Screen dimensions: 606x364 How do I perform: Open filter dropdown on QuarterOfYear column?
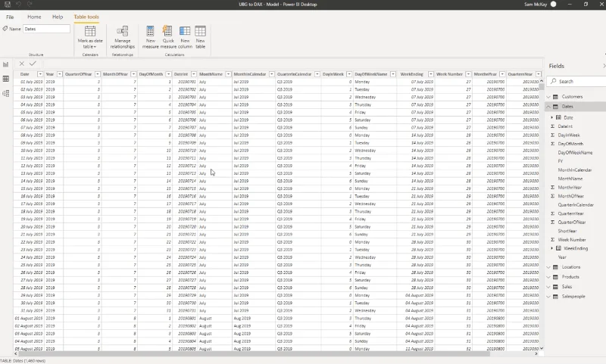point(98,74)
